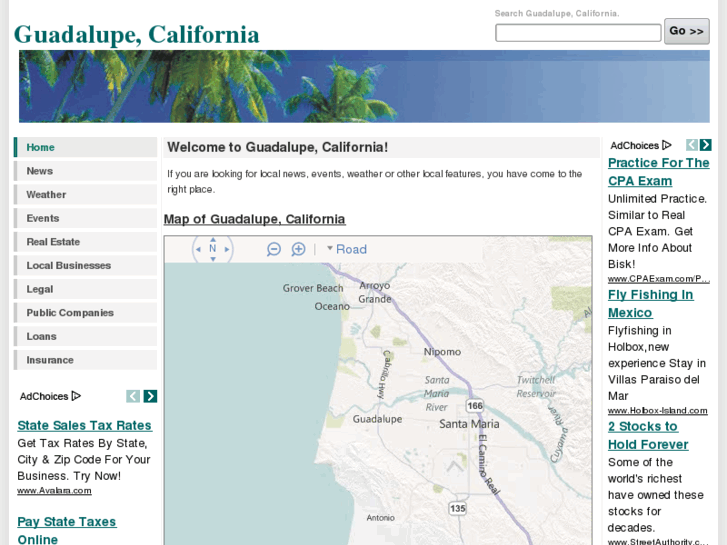Click AdChoices text in left sidebar
The width and height of the screenshot is (727, 545).
pyautogui.click(x=44, y=396)
